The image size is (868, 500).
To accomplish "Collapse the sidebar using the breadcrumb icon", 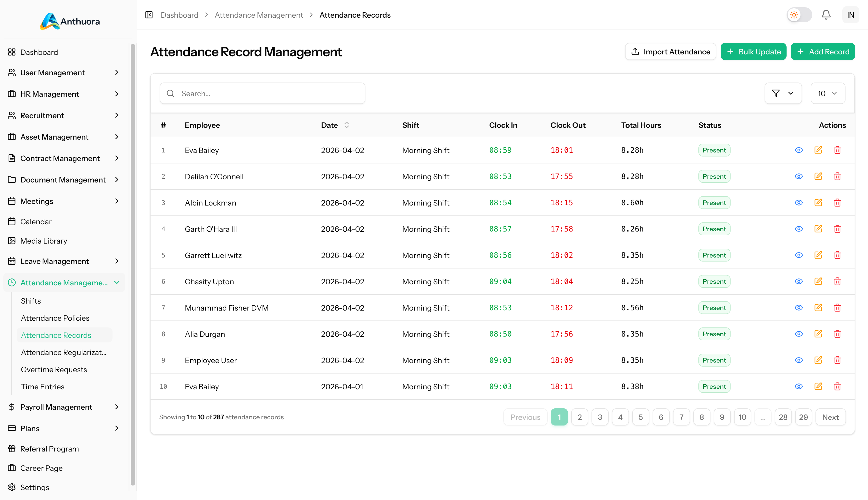I will pos(149,15).
